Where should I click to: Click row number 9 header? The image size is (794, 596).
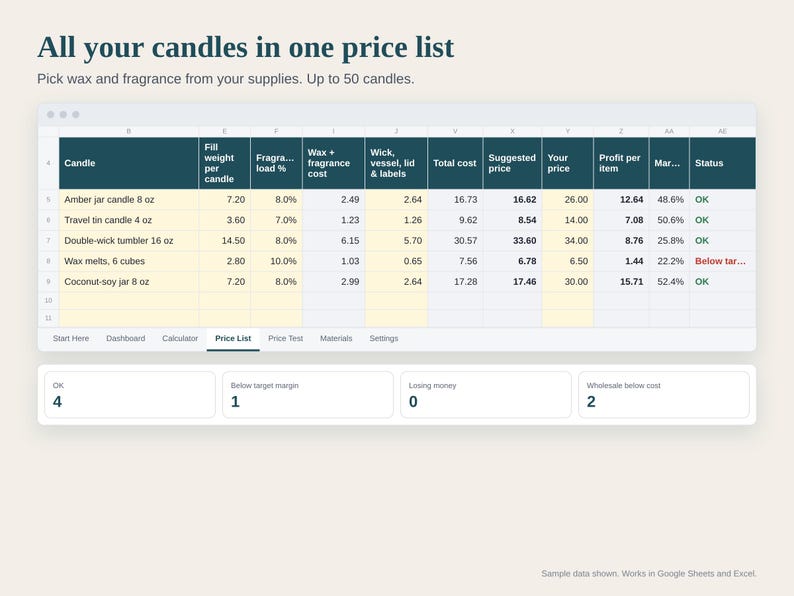49,282
